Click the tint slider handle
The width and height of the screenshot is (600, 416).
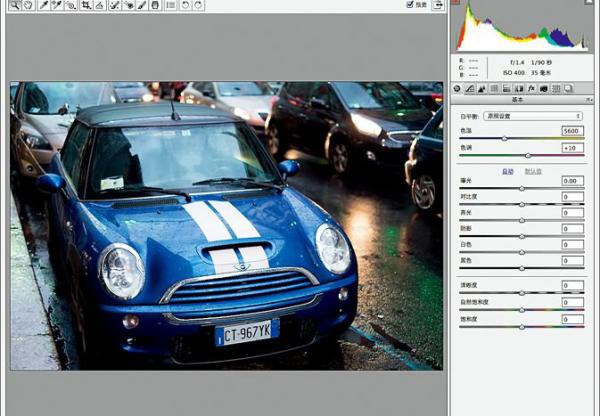pos(528,155)
